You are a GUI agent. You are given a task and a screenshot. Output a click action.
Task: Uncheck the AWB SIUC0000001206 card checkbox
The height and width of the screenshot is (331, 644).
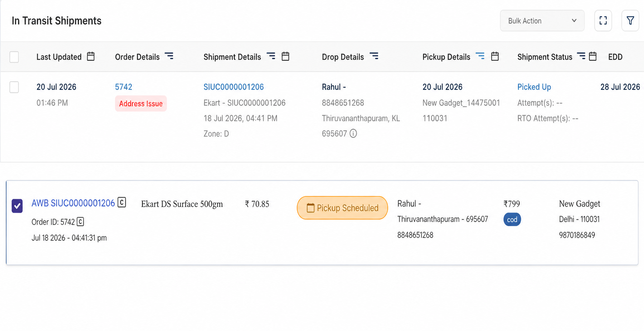point(17,206)
